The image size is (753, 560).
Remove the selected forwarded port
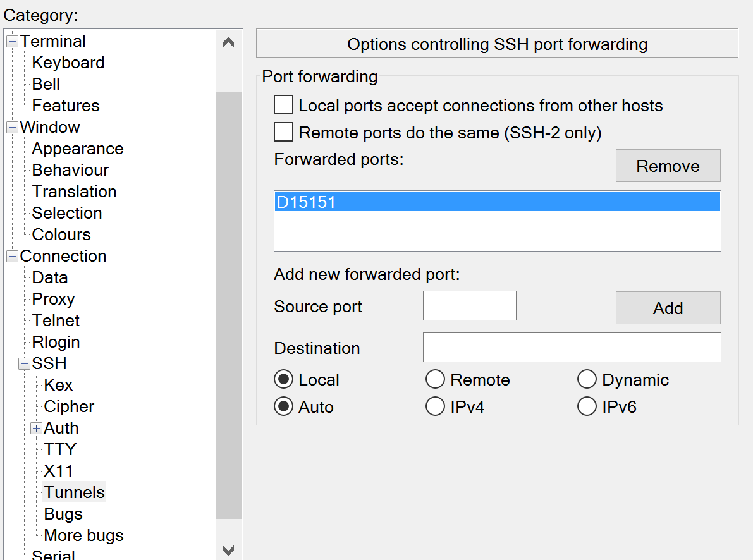[668, 166]
